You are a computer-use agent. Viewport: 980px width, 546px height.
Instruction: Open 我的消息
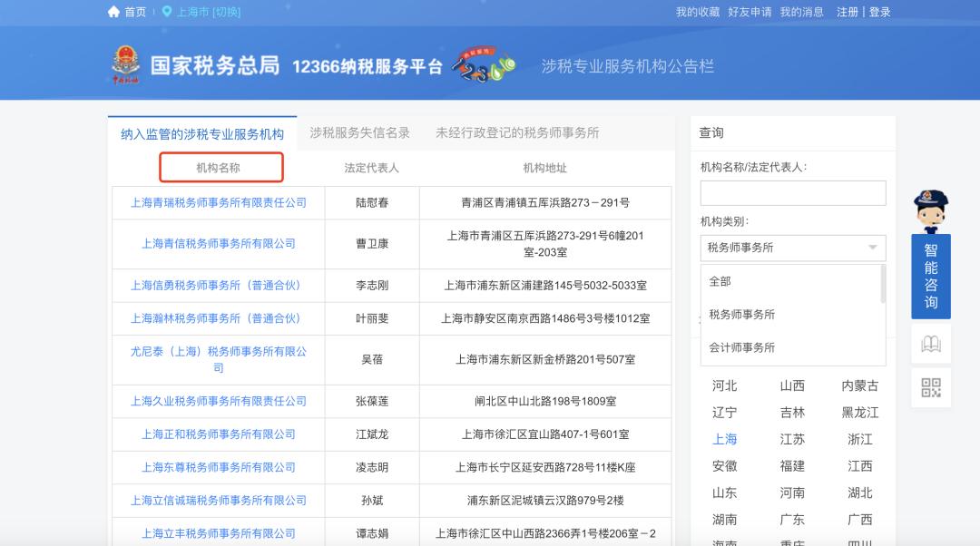[x=802, y=12]
